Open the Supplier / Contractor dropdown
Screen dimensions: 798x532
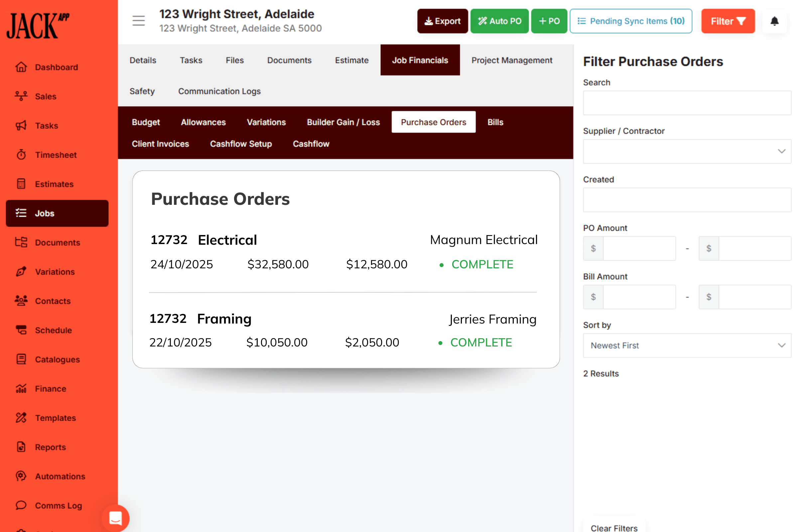(687, 151)
